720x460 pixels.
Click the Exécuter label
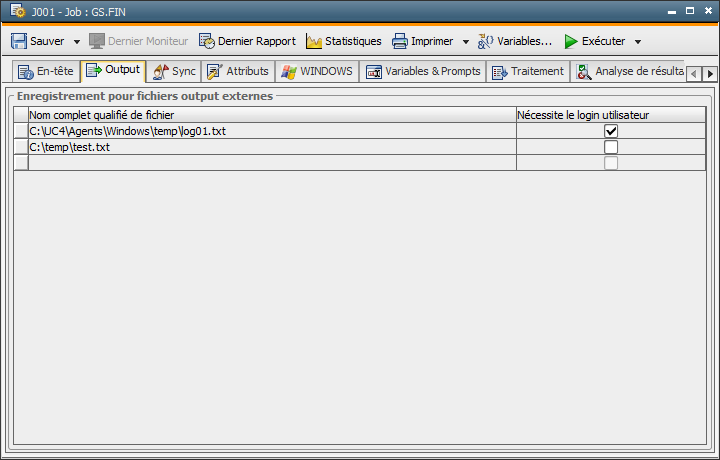coord(603,41)
